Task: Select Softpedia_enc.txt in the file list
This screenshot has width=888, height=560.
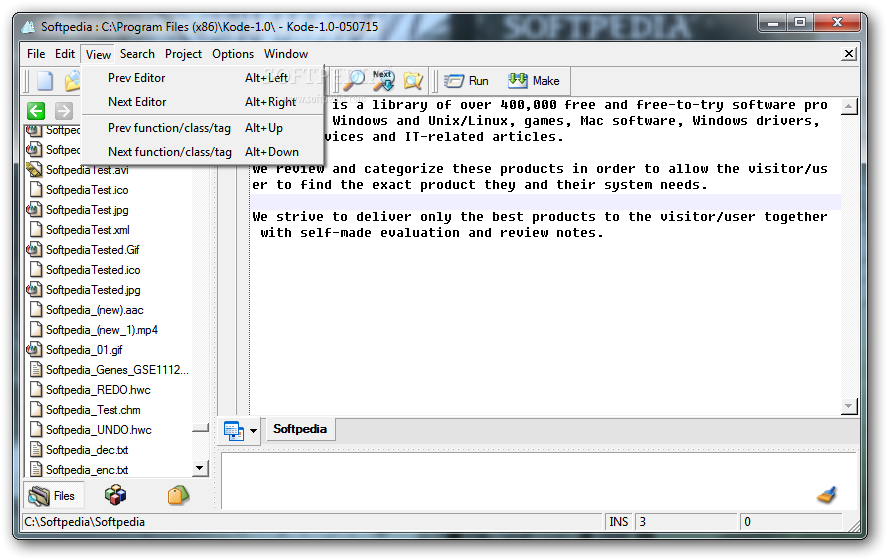Action: [x=87, y=470]
